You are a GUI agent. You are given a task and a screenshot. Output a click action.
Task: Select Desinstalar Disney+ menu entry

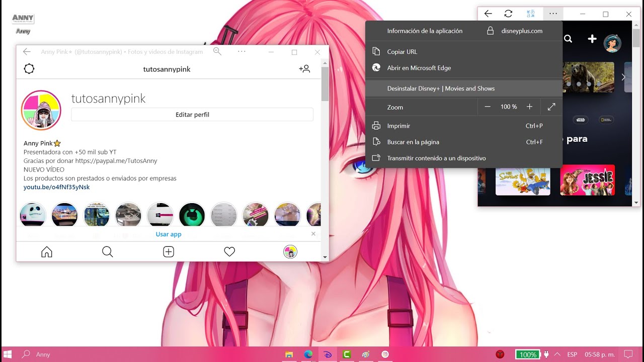point(463,88)
